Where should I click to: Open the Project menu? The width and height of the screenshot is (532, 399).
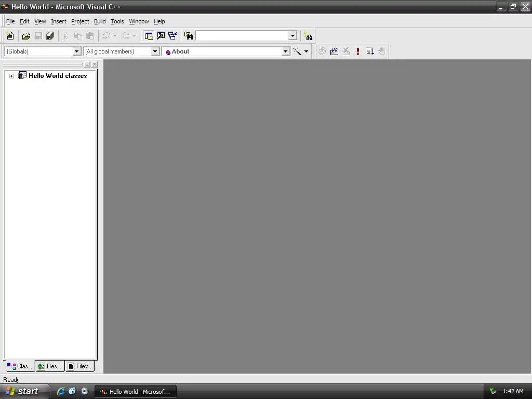click(x=80, y=21)
